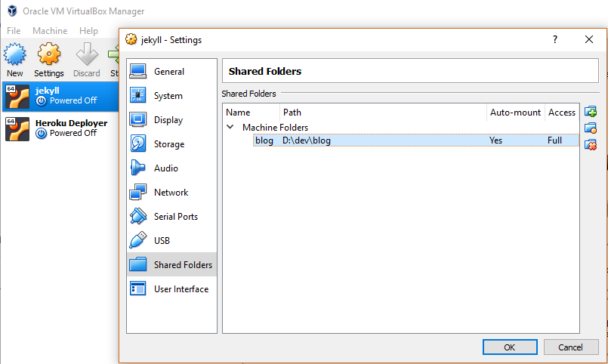Open the Help menu
The width and height of the screenshot is (608, 364).
(x=88, y=31)
